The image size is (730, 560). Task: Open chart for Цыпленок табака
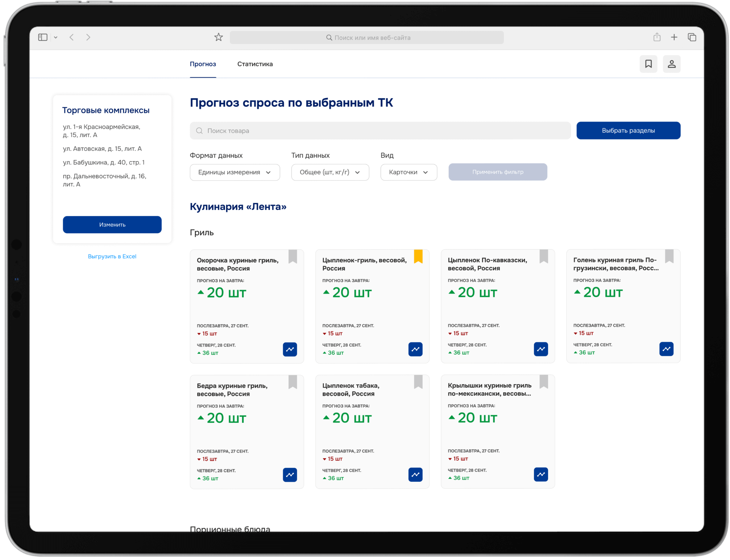416,475
